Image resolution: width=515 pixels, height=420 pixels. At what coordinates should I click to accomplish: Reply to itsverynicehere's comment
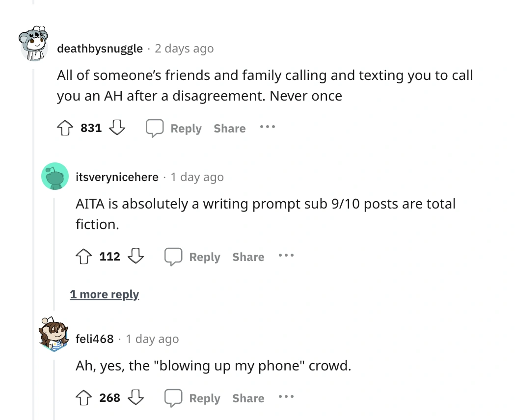204,257
